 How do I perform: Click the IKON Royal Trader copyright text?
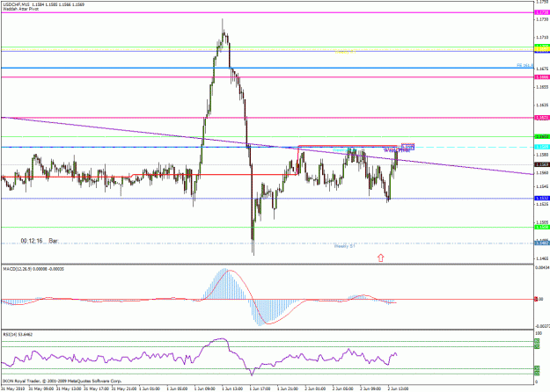coord(62,381)
